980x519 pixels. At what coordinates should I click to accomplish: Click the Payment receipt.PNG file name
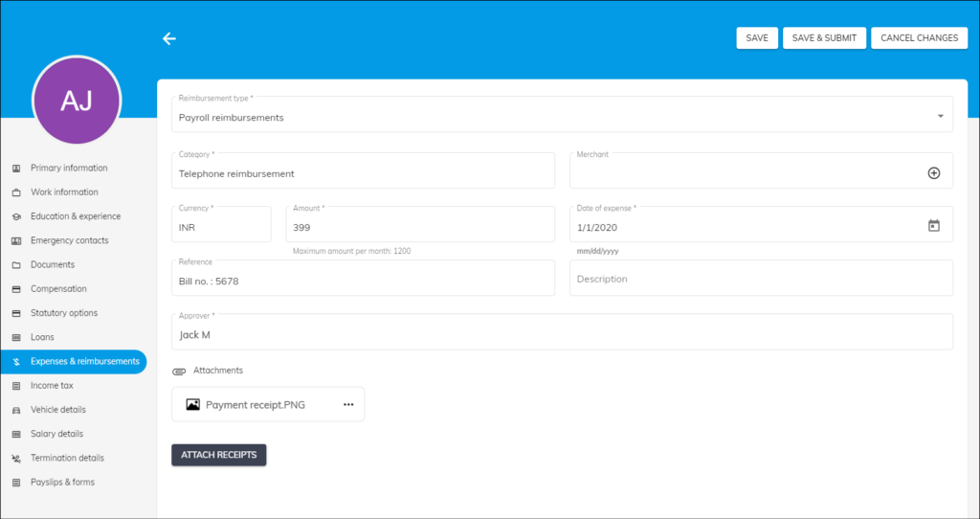click(x=256, y=405)
